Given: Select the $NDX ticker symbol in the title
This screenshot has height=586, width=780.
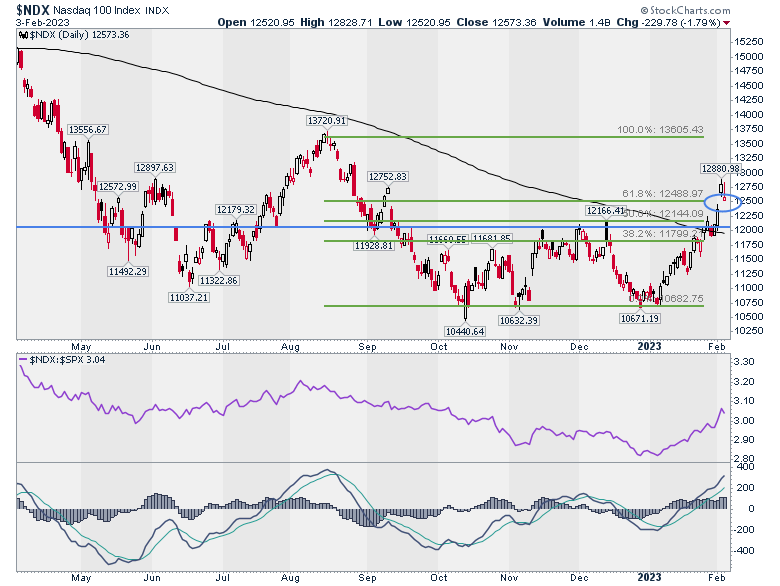Looking at the screenshot, I should click(x=33, y=10).
